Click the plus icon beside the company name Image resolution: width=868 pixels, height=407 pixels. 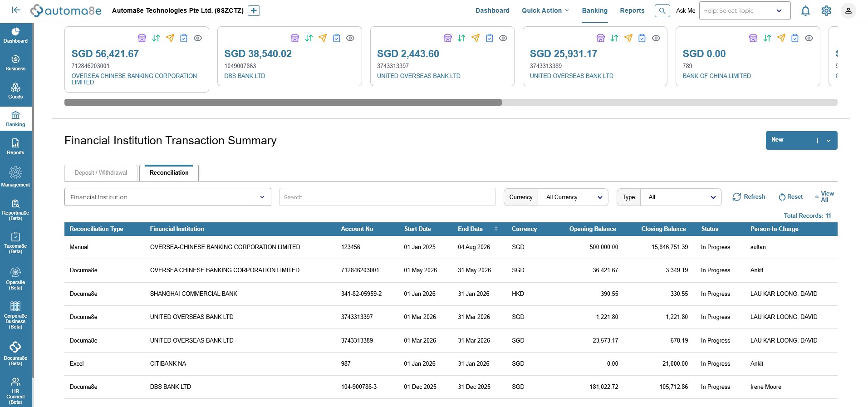click(x=254, y=10)
